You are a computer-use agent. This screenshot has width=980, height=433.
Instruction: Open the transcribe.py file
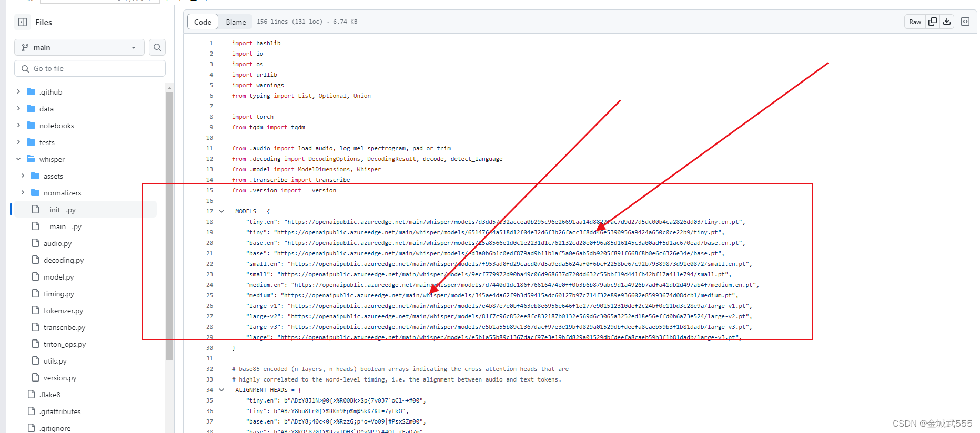(64, 327)
